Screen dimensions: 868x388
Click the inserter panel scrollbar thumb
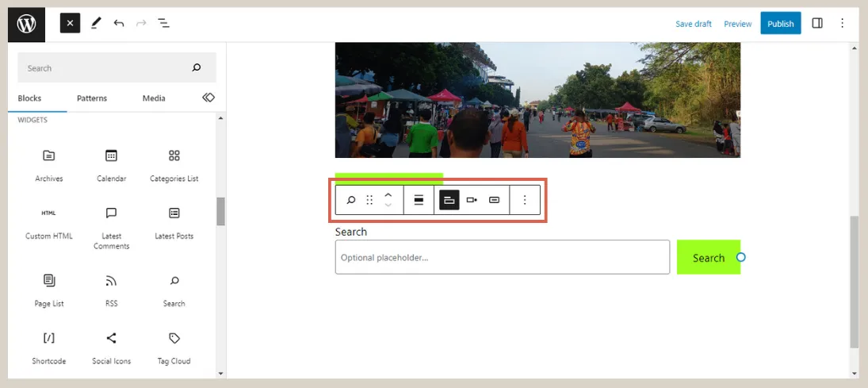pyautogui.click(x=221, y=211)
